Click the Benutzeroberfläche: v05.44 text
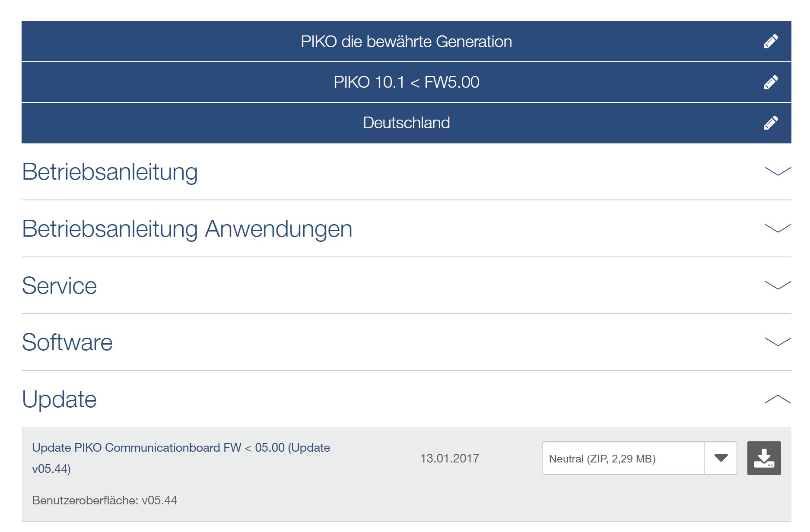The width and height of the screenshot is (810, 532). coord(105,500)
